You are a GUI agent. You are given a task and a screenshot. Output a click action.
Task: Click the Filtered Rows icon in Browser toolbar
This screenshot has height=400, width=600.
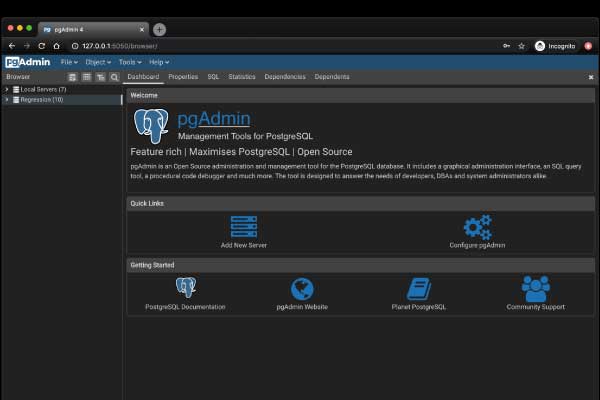click(x=100, y=77)
